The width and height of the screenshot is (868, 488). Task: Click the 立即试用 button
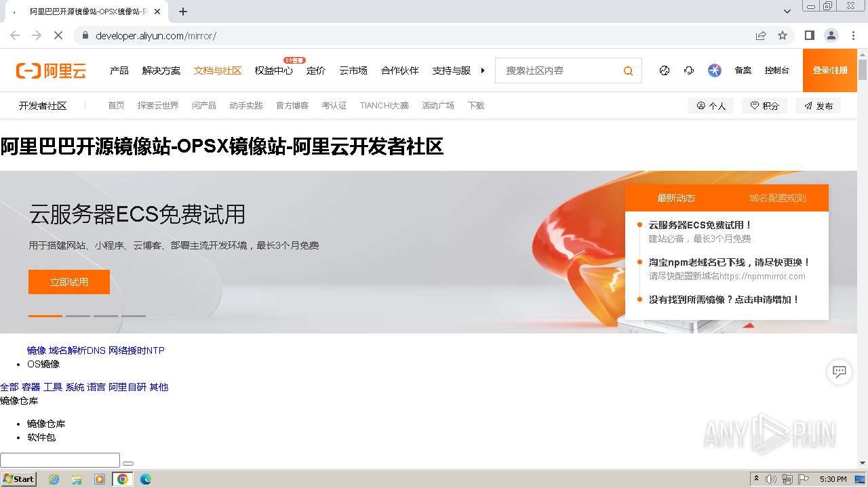[x=69, y=282]
